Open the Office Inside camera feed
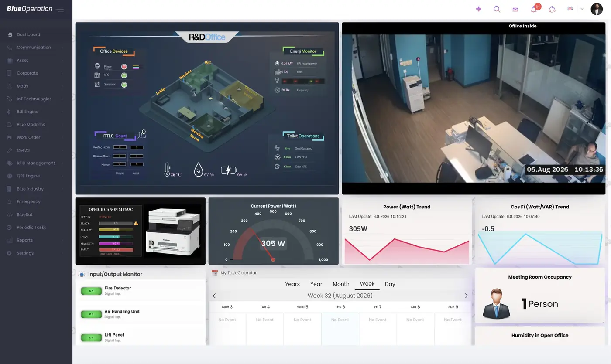Screen dimensions: 611x364 474,109
